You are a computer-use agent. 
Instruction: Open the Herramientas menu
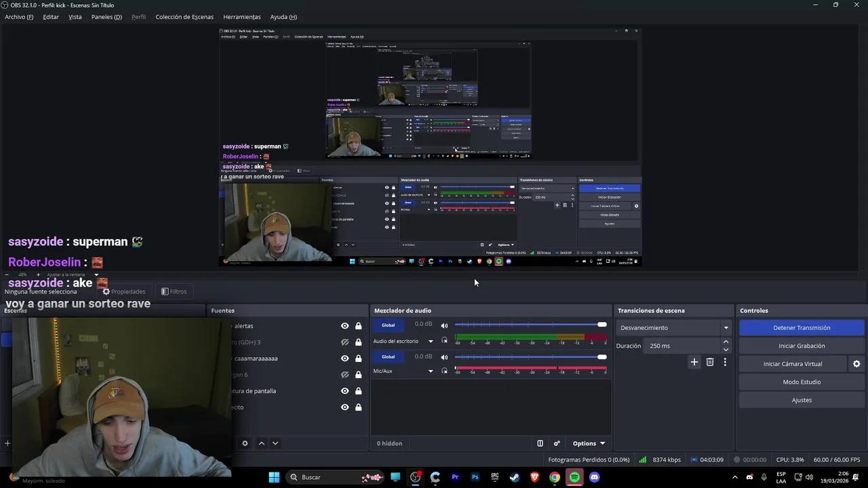point(241,16)
